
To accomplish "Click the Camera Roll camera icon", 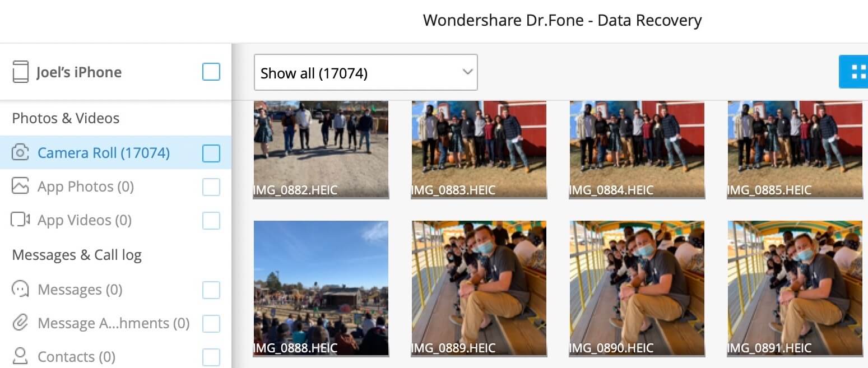I will pyautogui.click(x=20, y=152).
